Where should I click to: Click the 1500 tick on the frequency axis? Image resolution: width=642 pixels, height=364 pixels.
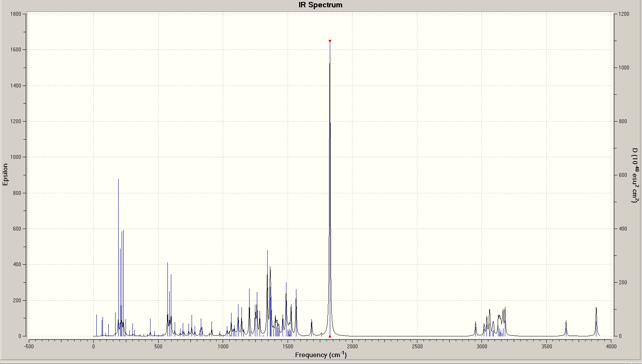coord(288,346)
